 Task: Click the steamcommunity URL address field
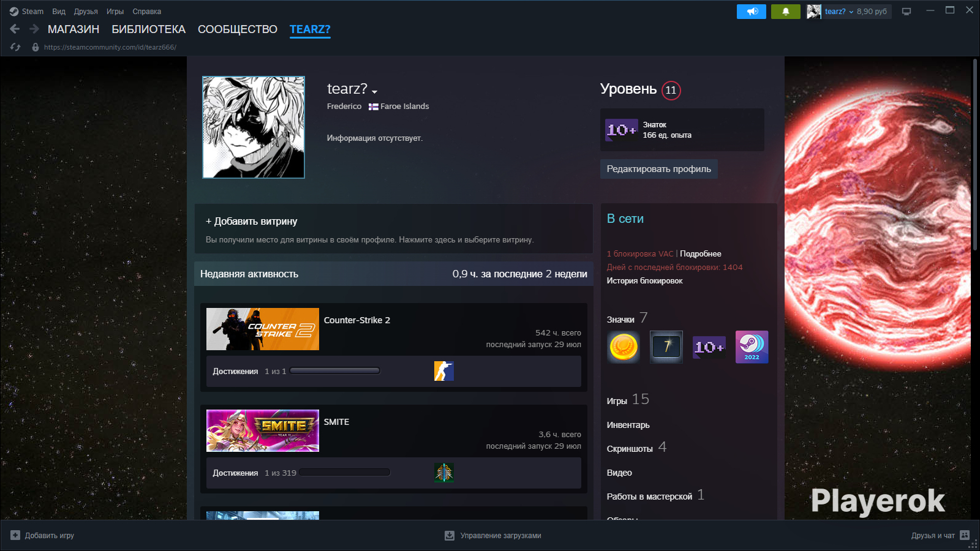pyautogui.click(x=110, y=47)
